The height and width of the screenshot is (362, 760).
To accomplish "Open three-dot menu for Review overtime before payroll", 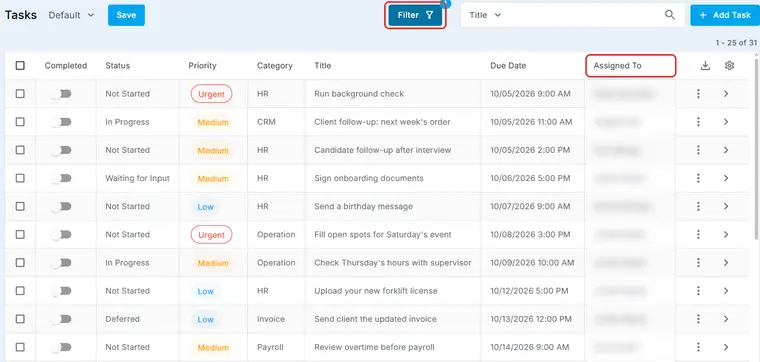I will pyautogui.click(x=698, y=347).
